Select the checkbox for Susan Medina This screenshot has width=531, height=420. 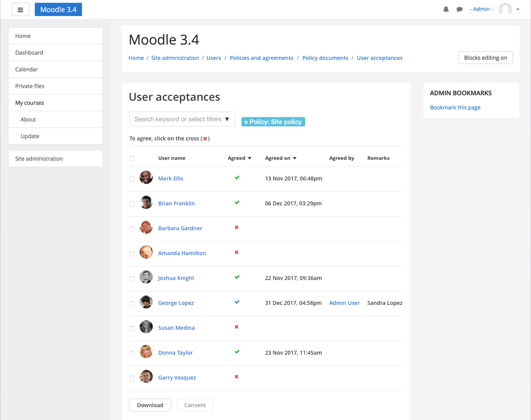tap(132, 329)
